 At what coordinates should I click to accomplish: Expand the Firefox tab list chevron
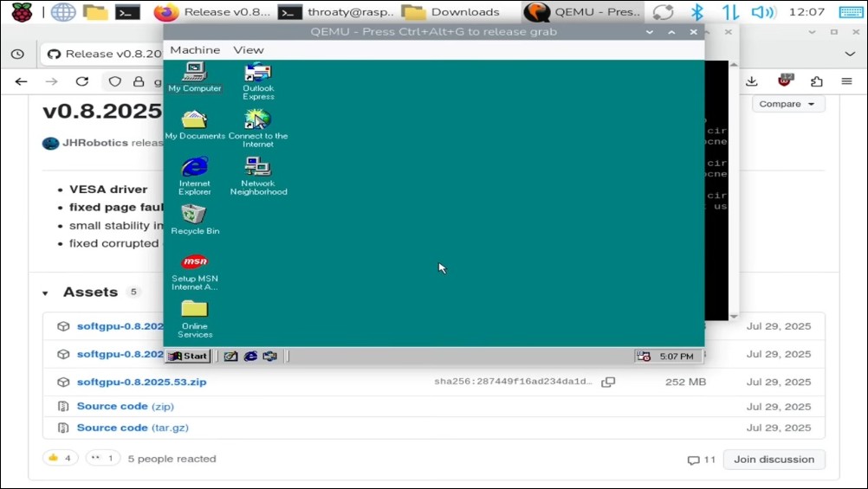pos(850,54)
